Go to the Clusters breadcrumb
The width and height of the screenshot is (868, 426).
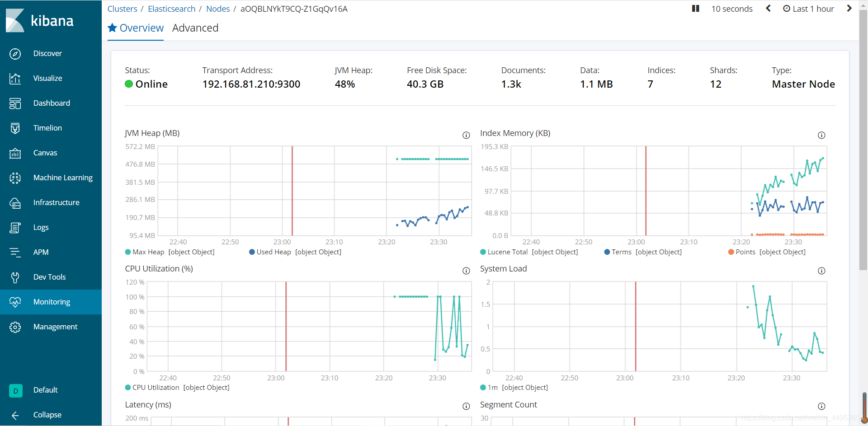pyautogui.click(x=122, y=9)
